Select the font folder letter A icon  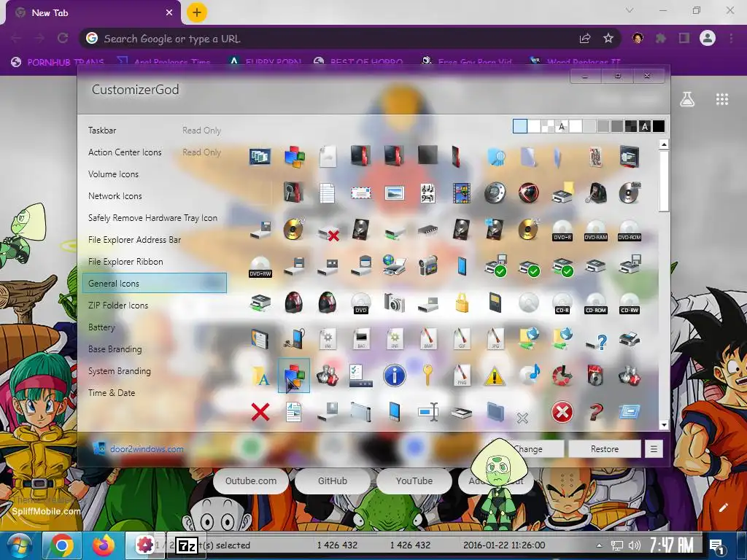click(x=260, y=376)
